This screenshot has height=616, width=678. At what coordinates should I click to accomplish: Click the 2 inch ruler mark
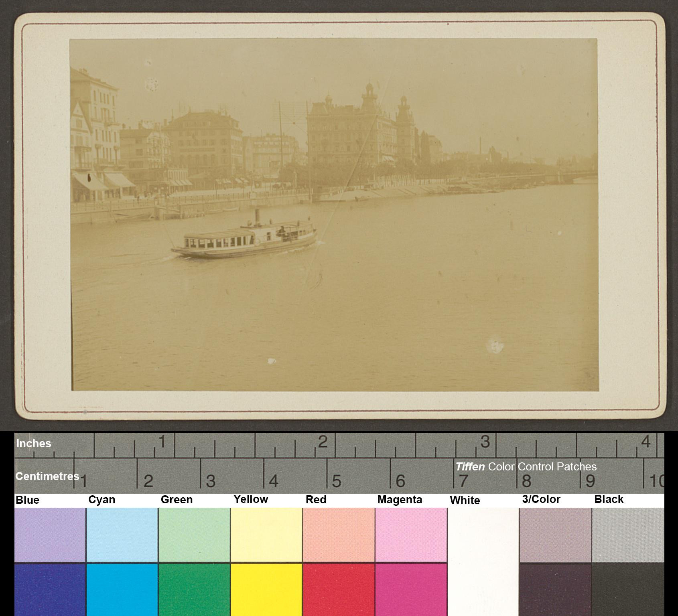click(x=323, y=442)
